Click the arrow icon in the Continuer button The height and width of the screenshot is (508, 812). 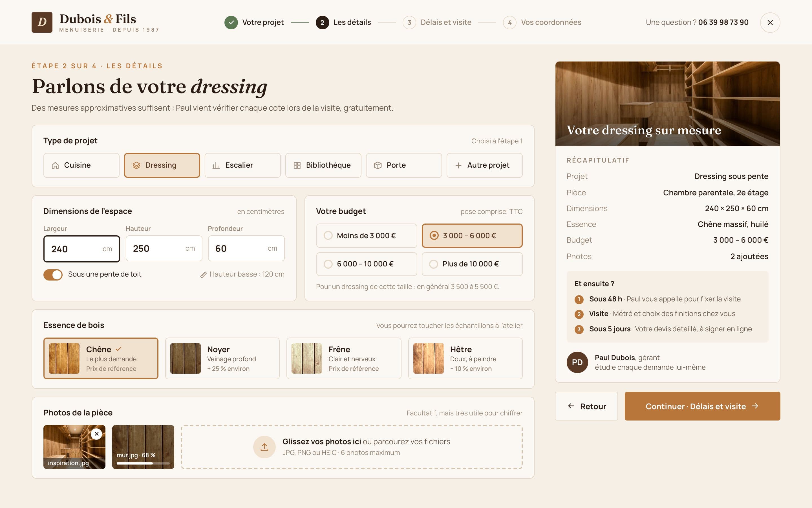[755, 406]
